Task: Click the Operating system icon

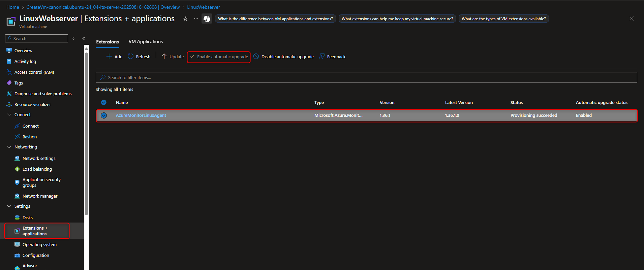Action: coord(17,244)
